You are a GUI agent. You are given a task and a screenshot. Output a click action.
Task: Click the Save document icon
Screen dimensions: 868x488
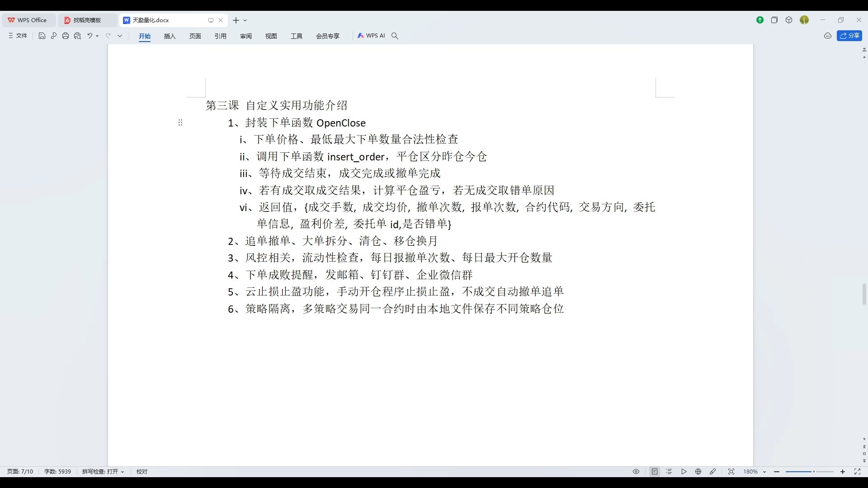point(42,36)
